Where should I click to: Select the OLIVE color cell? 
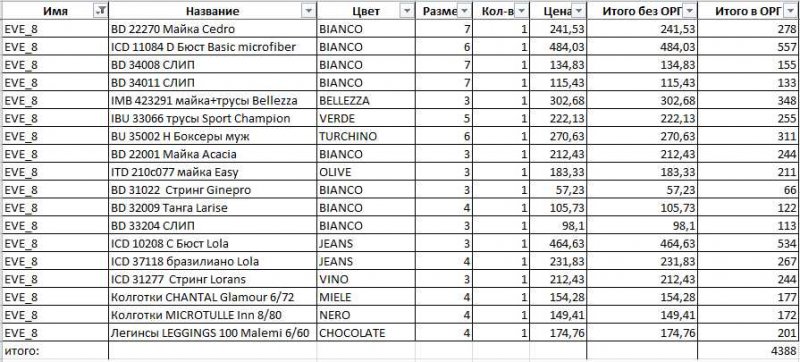coord(366,172)
